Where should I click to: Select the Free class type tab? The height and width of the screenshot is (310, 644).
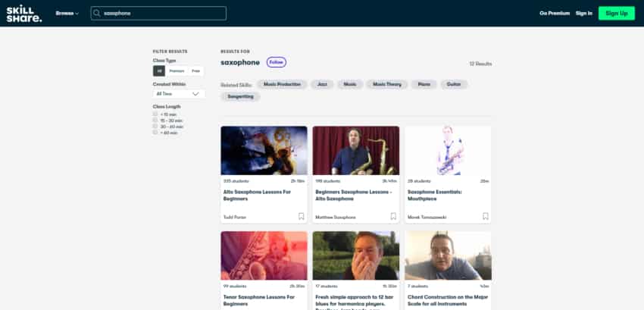tap(196, 70)
